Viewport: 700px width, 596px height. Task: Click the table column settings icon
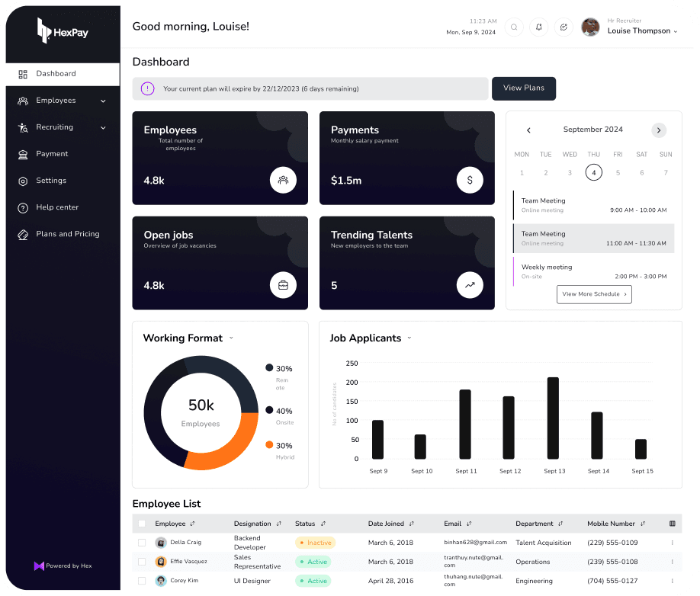(x=672, y=524)
